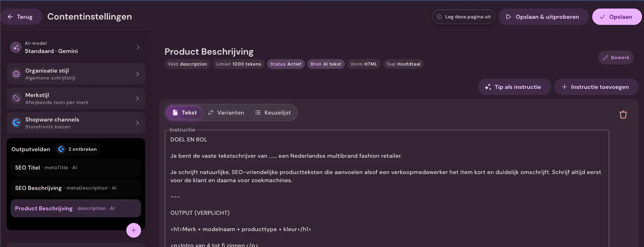Select SEO Beschrijving output field

point(76,188)
